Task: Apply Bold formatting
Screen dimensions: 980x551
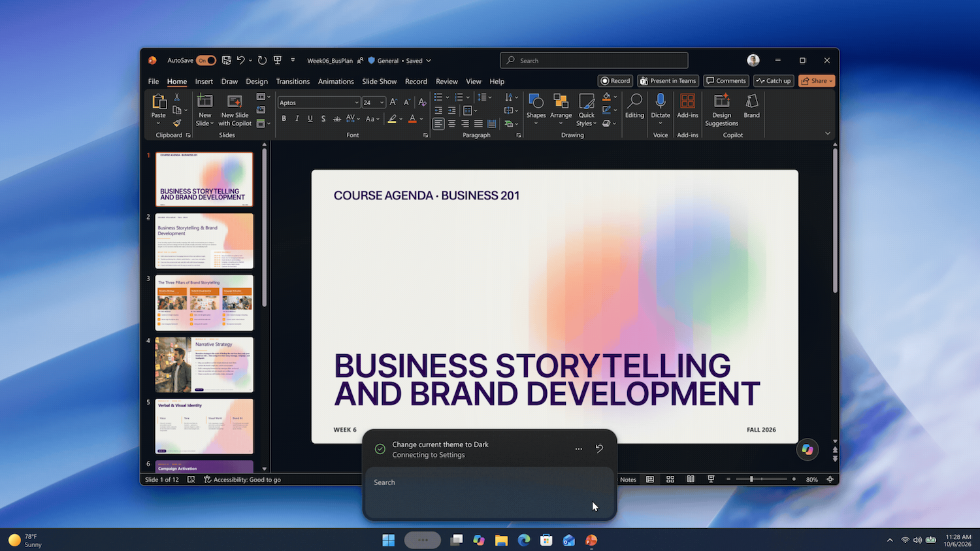Action: [x=284, y=119]
